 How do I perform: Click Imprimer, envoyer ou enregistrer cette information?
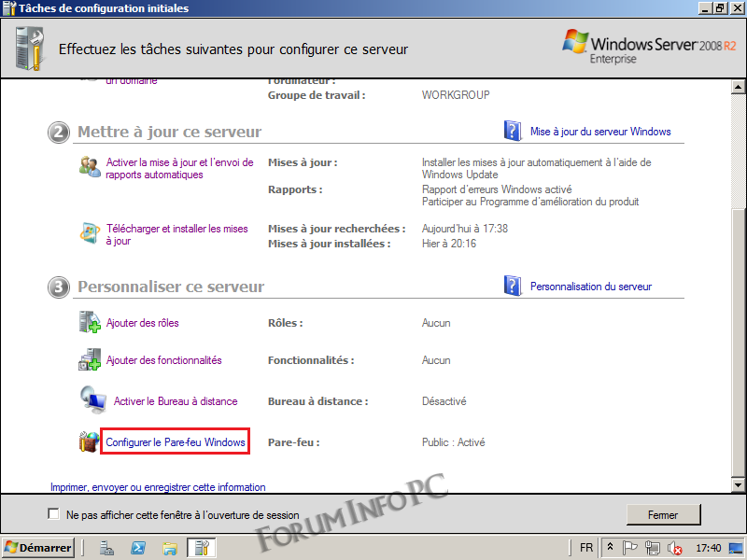coord(158,487)
